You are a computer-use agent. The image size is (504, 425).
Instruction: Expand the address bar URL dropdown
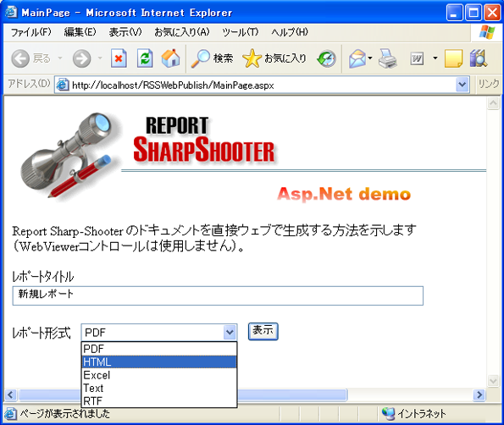[x=462, y=85]
